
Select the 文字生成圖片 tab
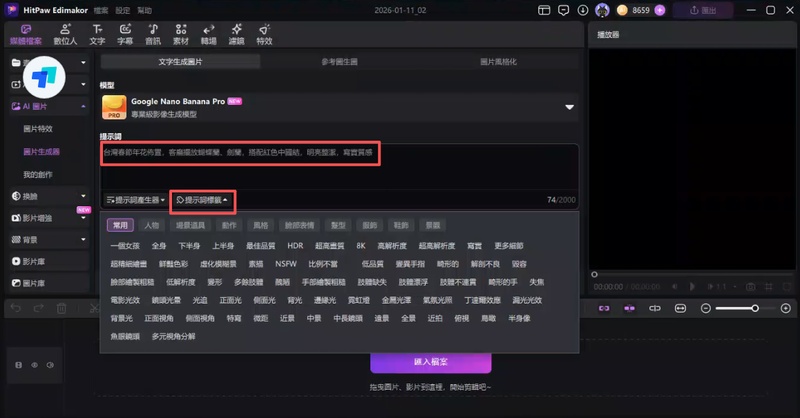180,62
